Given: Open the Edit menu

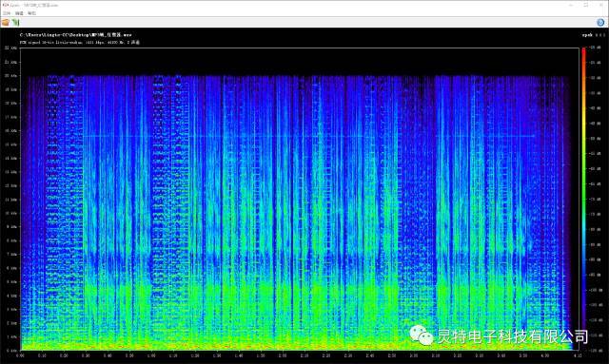Looking at the screenshot, I should (x=19, y=13).
